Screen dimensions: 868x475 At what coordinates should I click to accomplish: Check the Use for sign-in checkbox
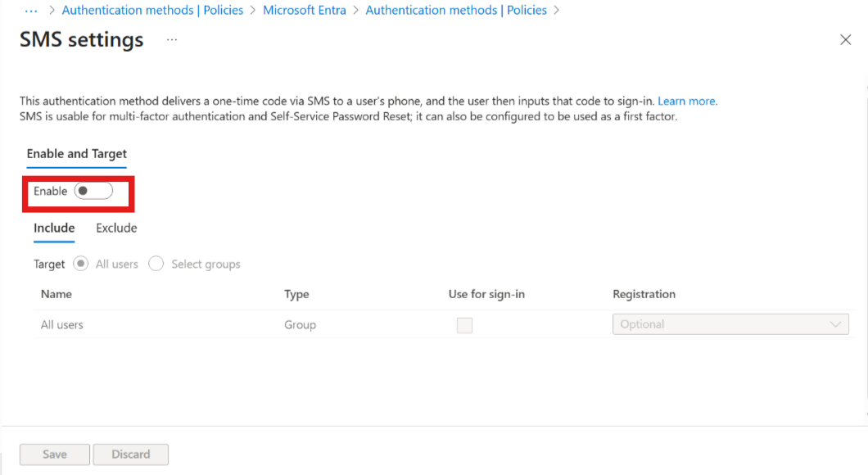[464, 325]
